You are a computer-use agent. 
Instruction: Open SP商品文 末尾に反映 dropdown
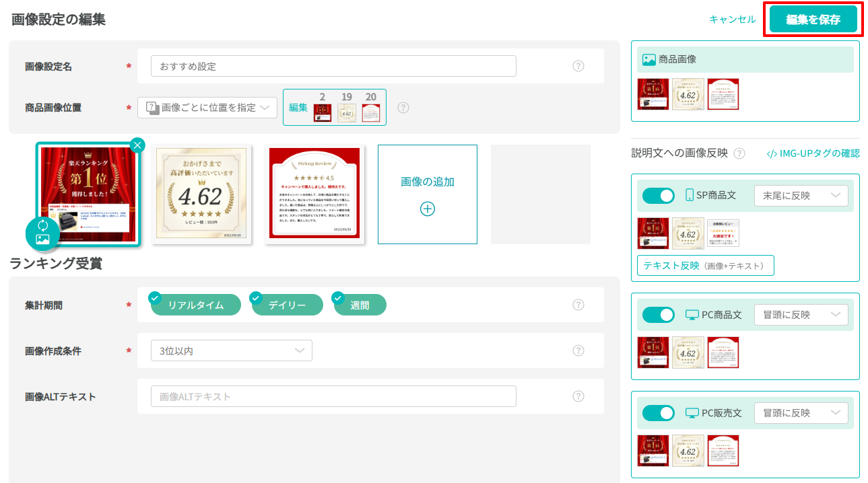point(801,196)
